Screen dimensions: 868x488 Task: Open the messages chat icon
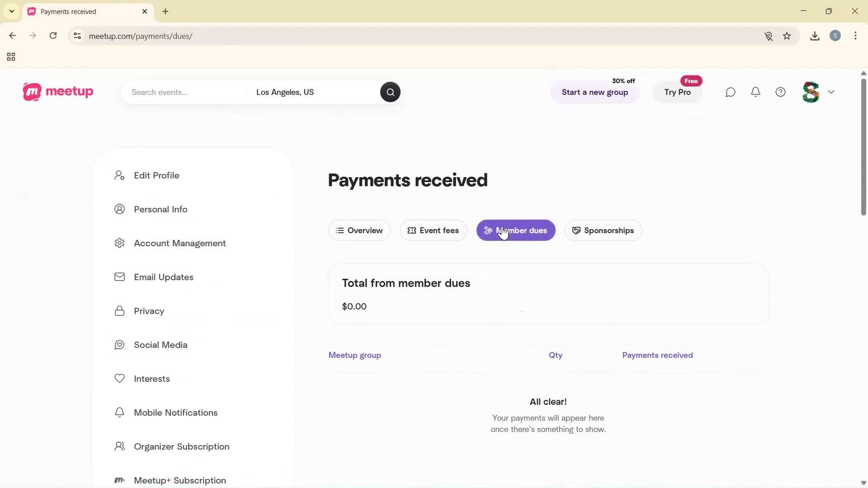pos(731,92)
